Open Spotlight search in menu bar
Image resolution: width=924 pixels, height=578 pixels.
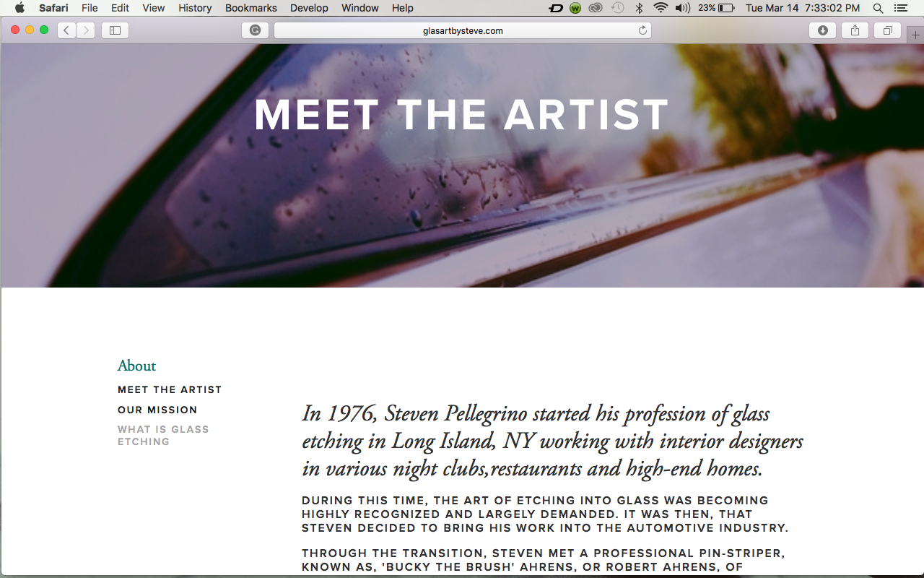(878, 8)
